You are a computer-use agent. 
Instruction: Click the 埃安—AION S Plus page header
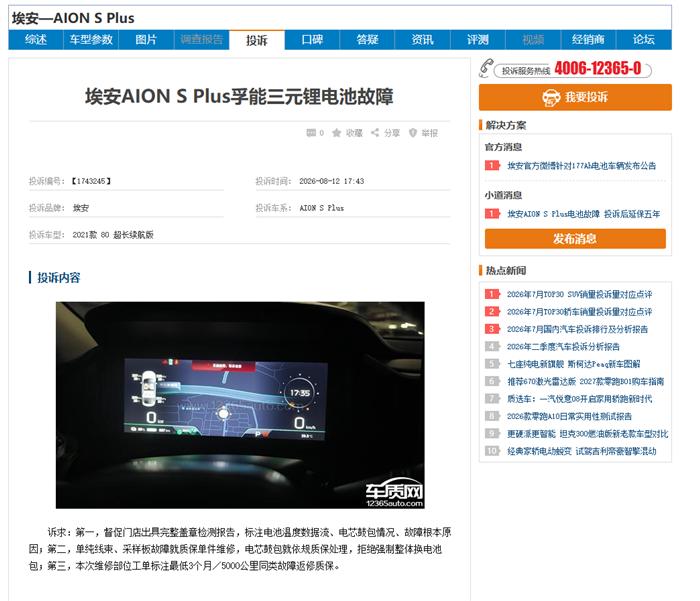pos(73,18)
